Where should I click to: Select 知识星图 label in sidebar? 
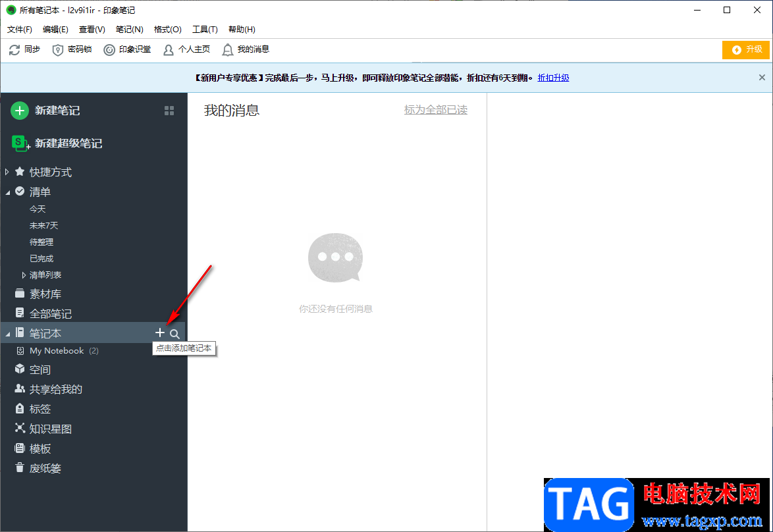(51, 429)
